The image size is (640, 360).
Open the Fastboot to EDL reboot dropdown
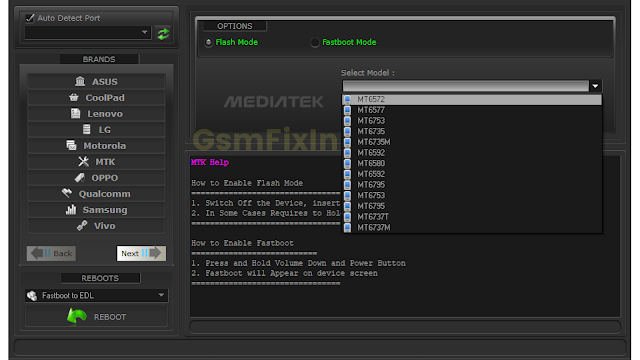click(x=96, y=295)
